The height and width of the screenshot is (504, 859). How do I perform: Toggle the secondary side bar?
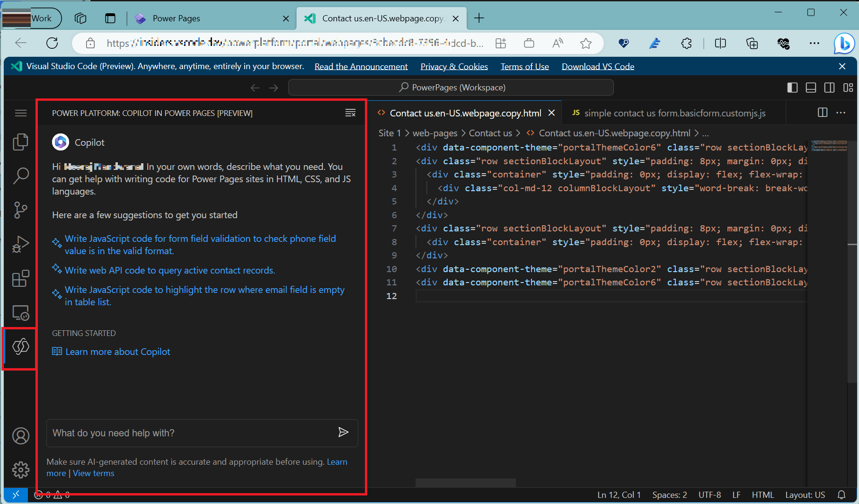[x=829, y=87]
